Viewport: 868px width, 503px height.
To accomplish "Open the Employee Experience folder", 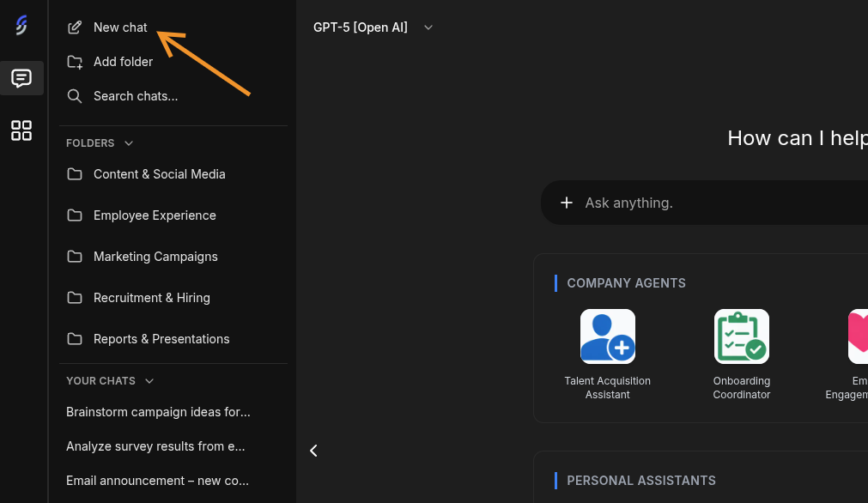I will point(155,215).
